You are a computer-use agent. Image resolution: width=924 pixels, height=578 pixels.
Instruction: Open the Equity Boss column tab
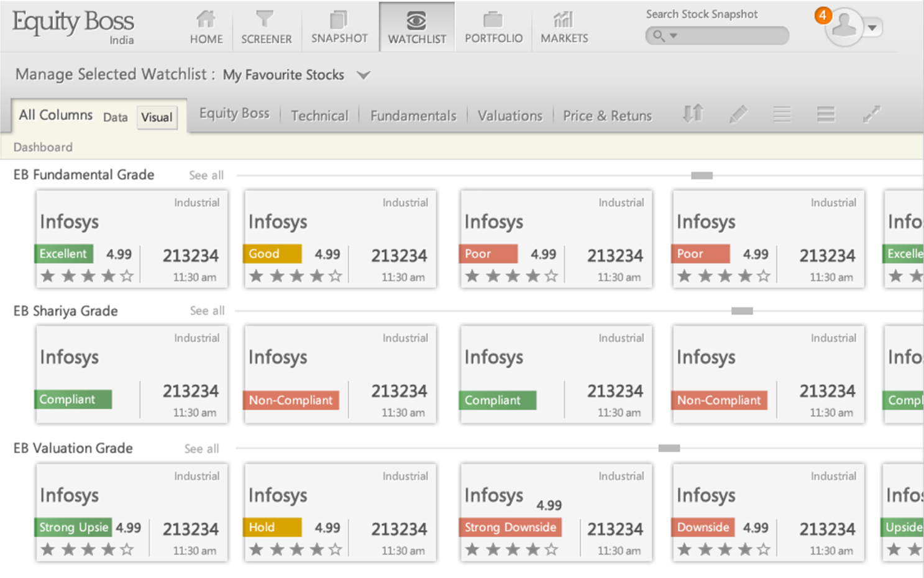pos(234,113)
